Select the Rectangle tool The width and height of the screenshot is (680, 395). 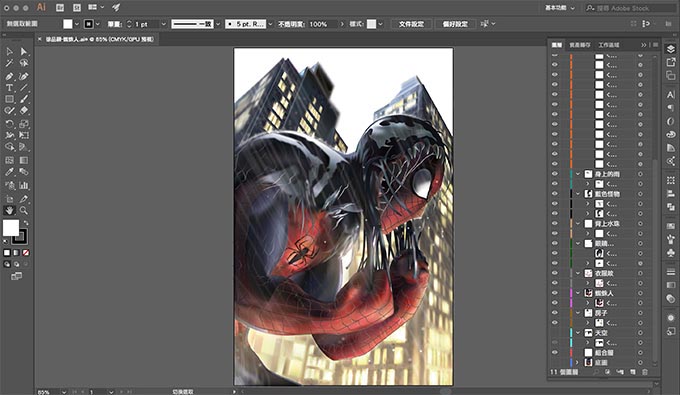coord(9,99)
